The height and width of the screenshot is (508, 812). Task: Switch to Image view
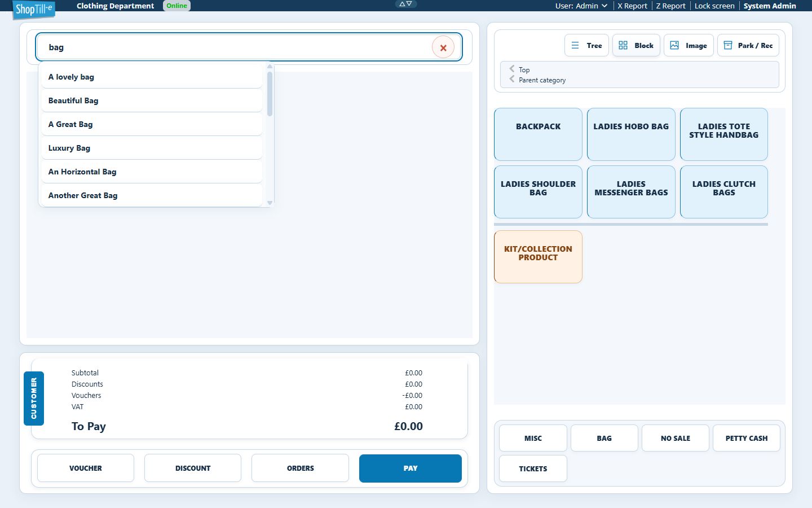(x=689, y=46)
